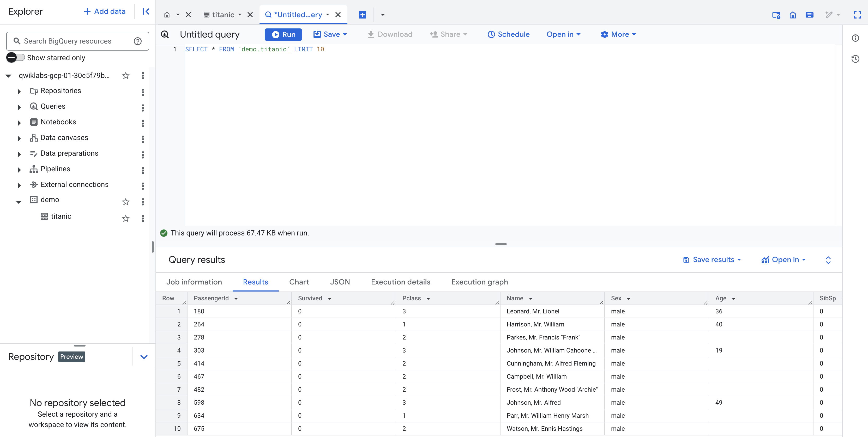This screenshot has width=868, height=437.
Task: Star the demo dataset
Action: click(126, 202)
